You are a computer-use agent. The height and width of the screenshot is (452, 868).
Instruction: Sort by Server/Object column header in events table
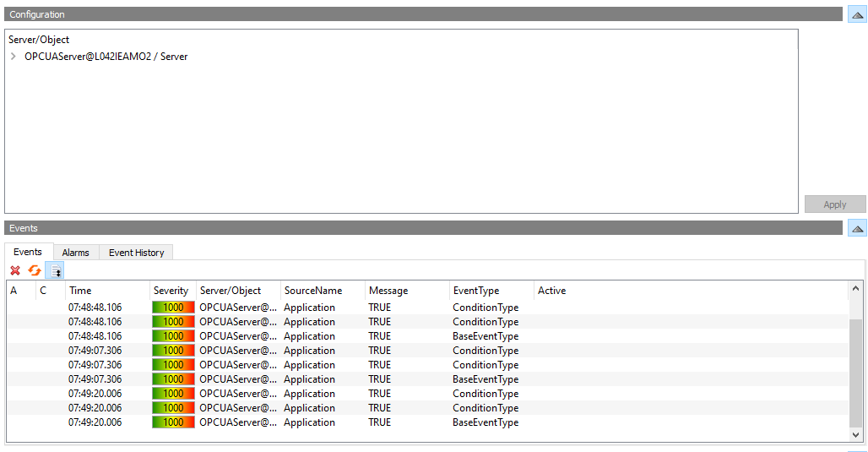pos(238,291)
